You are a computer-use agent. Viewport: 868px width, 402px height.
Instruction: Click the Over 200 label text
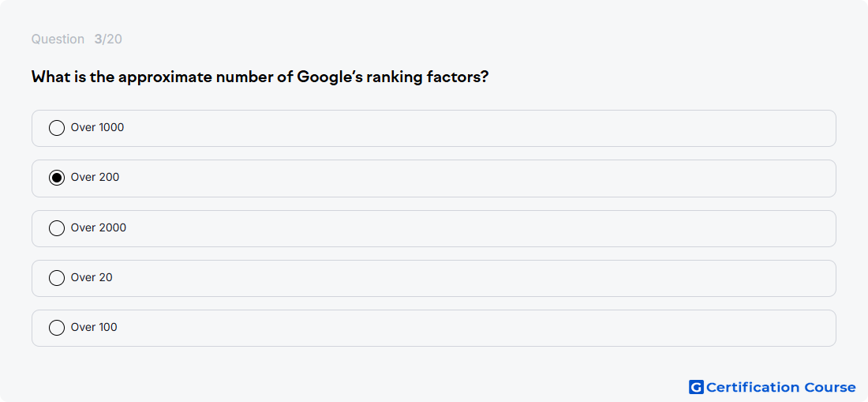(95, 177)
